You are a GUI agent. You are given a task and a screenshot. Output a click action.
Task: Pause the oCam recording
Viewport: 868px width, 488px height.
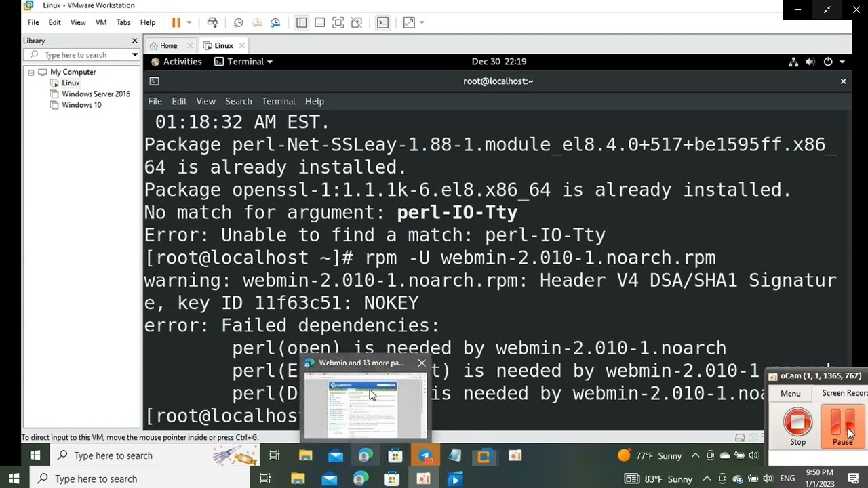[843, 426]
